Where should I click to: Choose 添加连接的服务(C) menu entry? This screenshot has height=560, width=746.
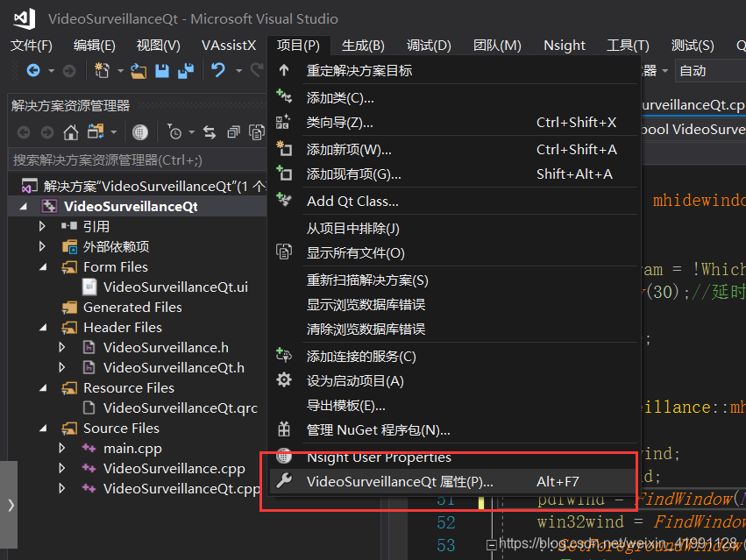(454, 357)
